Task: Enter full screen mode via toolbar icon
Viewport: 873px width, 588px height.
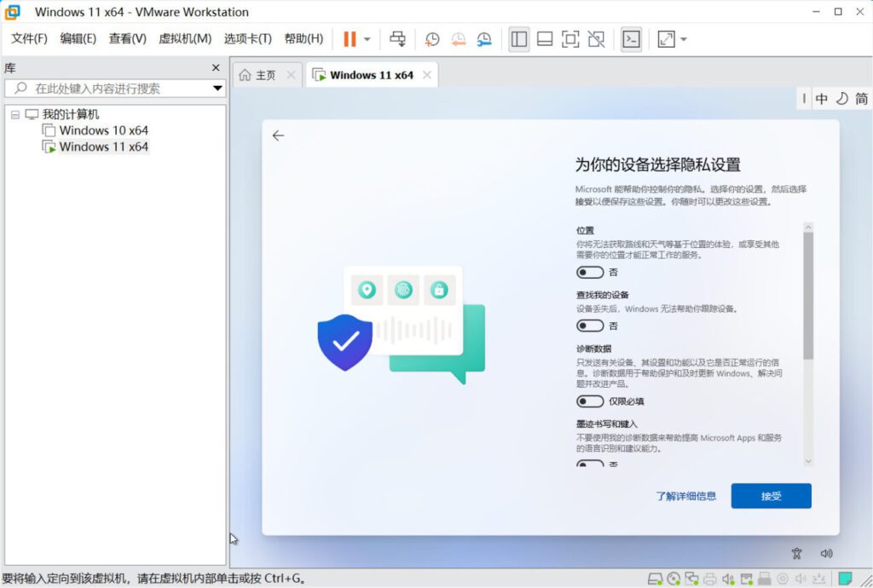Action: 570,39
